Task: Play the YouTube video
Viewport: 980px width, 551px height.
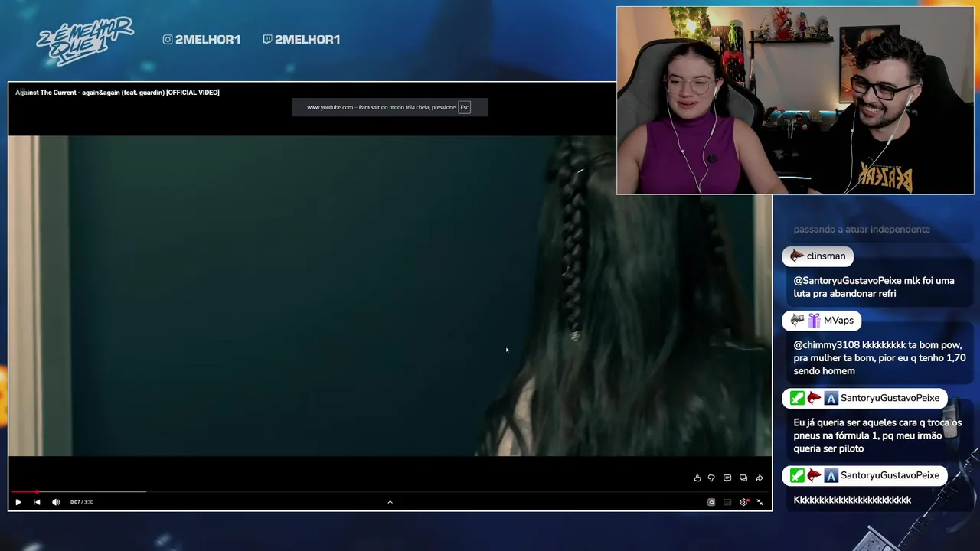Action: [x=18, y=502]
